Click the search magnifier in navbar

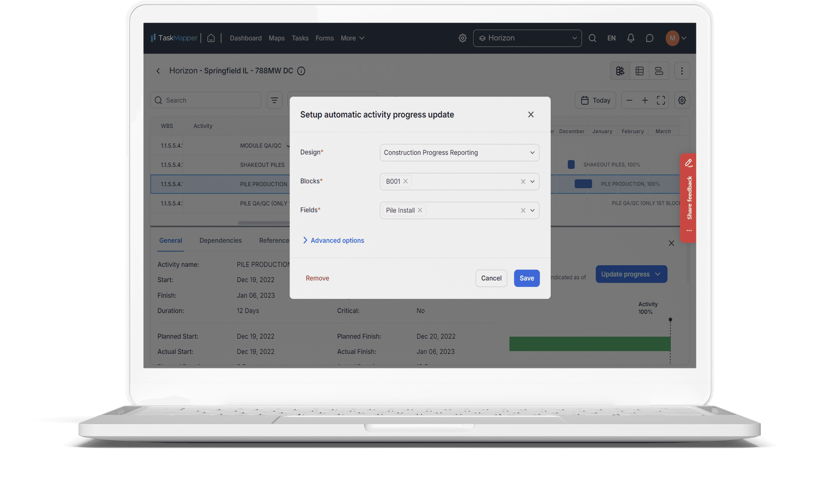pos(592,38)
